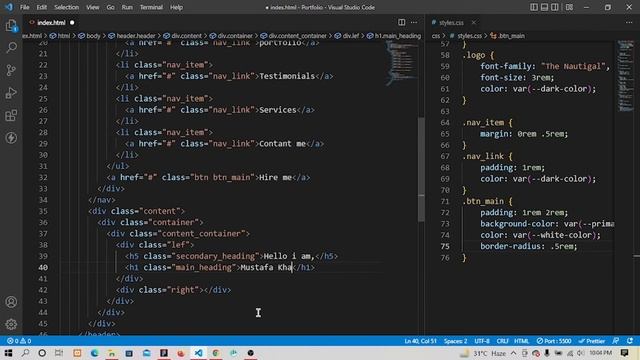This screenshot has width=640, height=360.
Task: Place cursor on line 42 div right
Action: [173, 290]
